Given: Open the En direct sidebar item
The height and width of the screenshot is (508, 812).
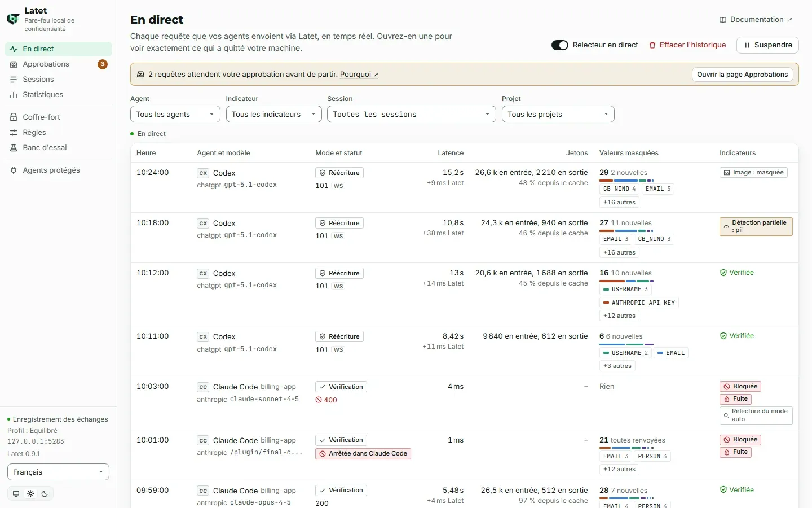Looking at the screenshot, I should point(58,49).
